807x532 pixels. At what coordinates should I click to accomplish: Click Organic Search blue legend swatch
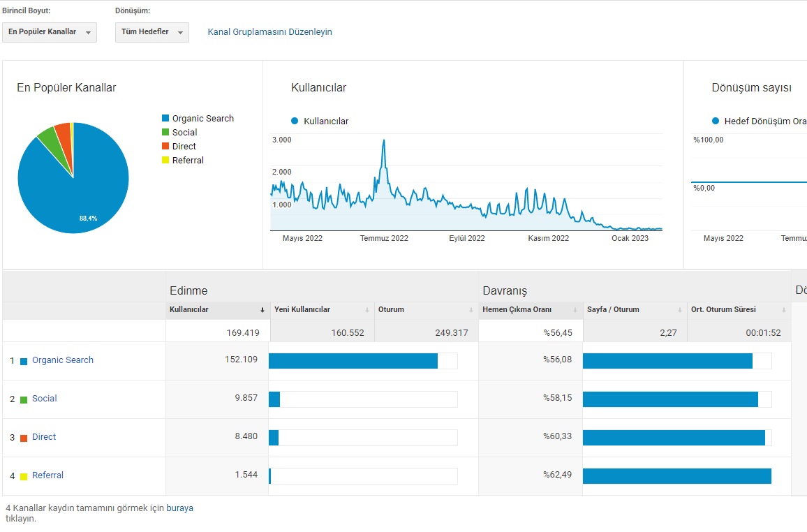pos(165,118)
